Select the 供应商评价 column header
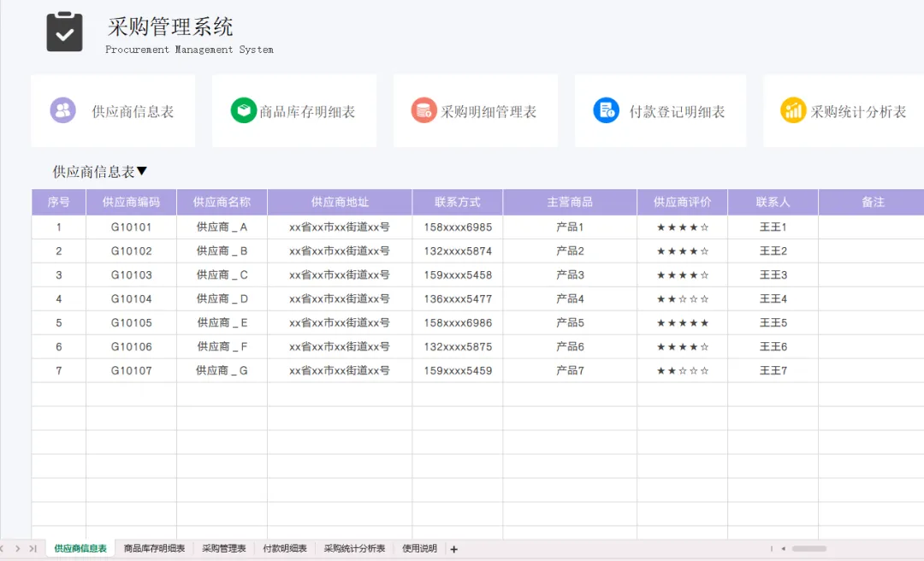Screen dimensions: 924x561 pos(683,202)
